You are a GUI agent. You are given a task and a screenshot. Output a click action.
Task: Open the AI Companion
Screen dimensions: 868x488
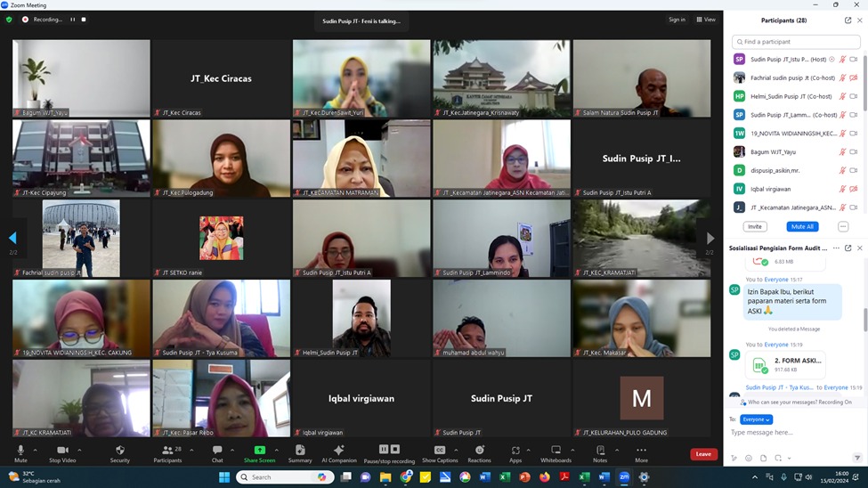pos(338,451)
